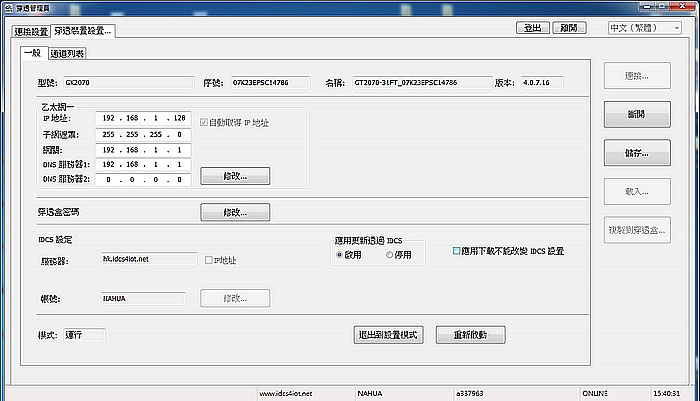
Task: Click the app icon in the title bar
Action: point(8,8)
